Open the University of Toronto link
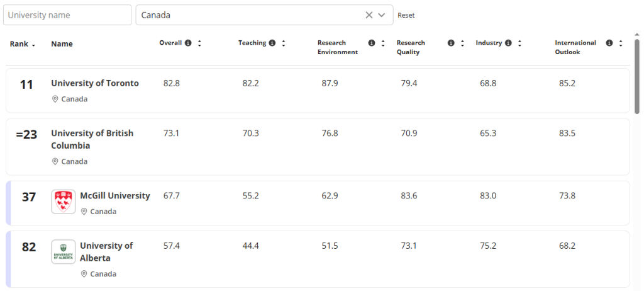 [95, 83]
